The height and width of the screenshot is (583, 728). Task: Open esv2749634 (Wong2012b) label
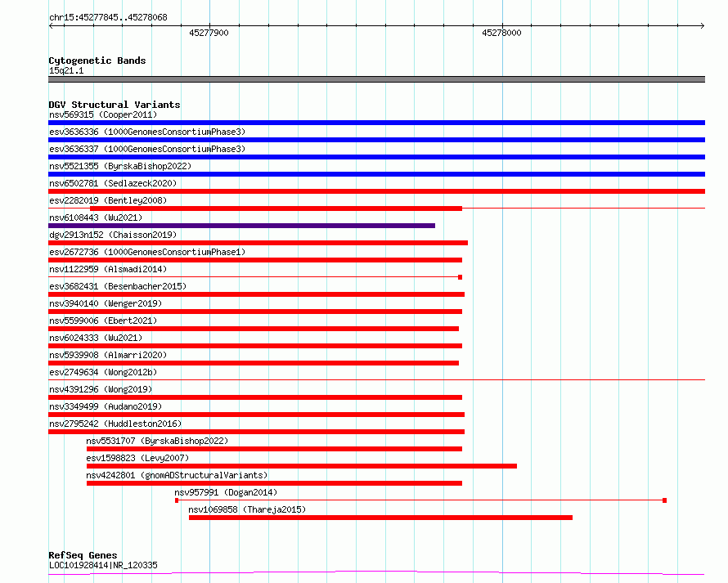pos(103,372)
